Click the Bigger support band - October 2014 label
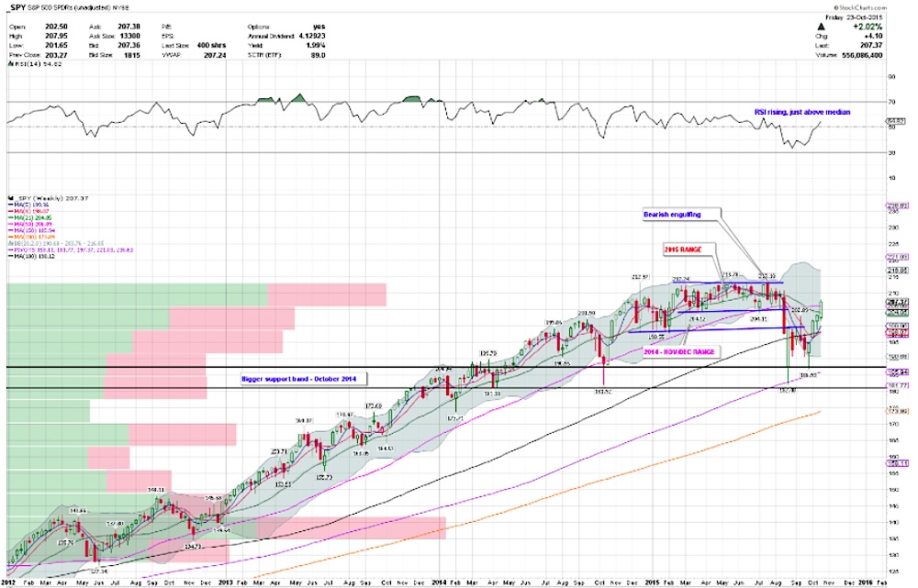The width and height of the screenshot is (918, 588). point(303,379)
